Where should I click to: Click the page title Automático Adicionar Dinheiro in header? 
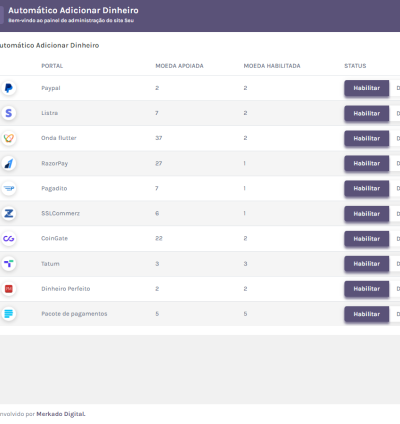(73, 10)
